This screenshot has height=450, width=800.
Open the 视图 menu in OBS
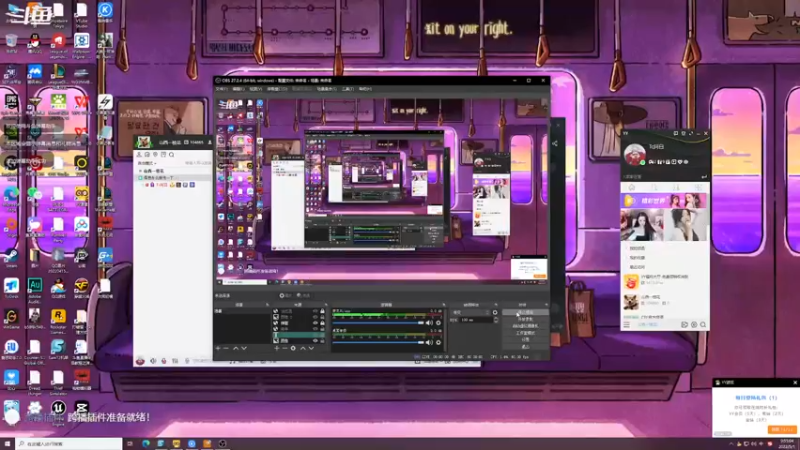tap(256, 89)
